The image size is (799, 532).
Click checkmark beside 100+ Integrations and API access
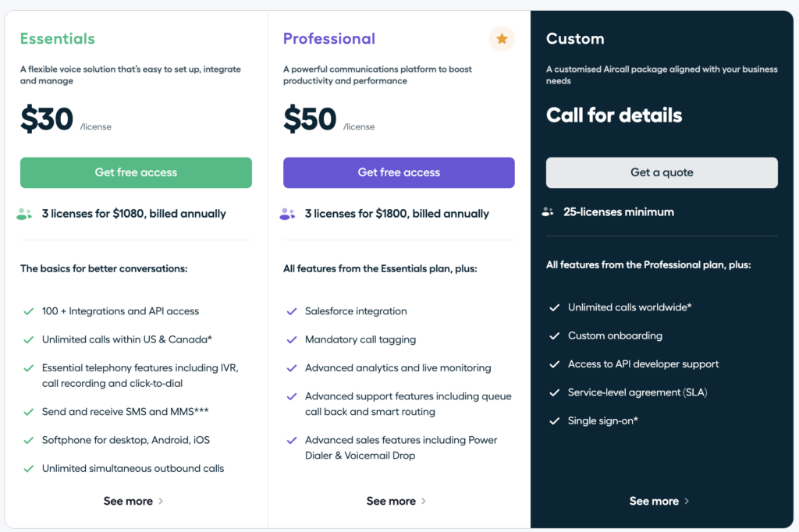(x=28, y=311)
